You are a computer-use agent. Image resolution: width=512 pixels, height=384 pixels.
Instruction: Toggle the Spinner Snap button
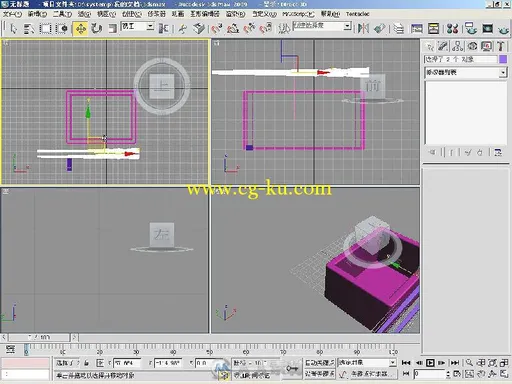266,29
